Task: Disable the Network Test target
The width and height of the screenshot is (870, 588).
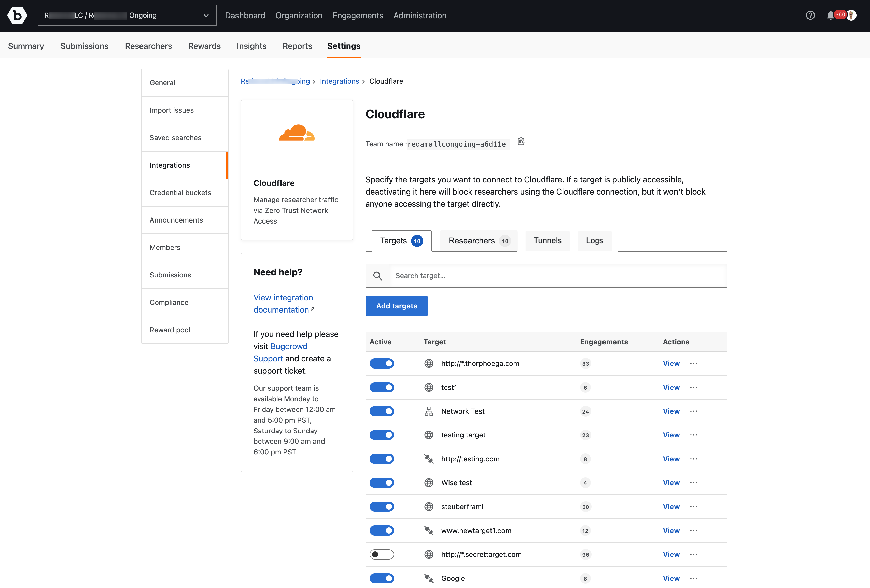Action: (x=382, y=411)
